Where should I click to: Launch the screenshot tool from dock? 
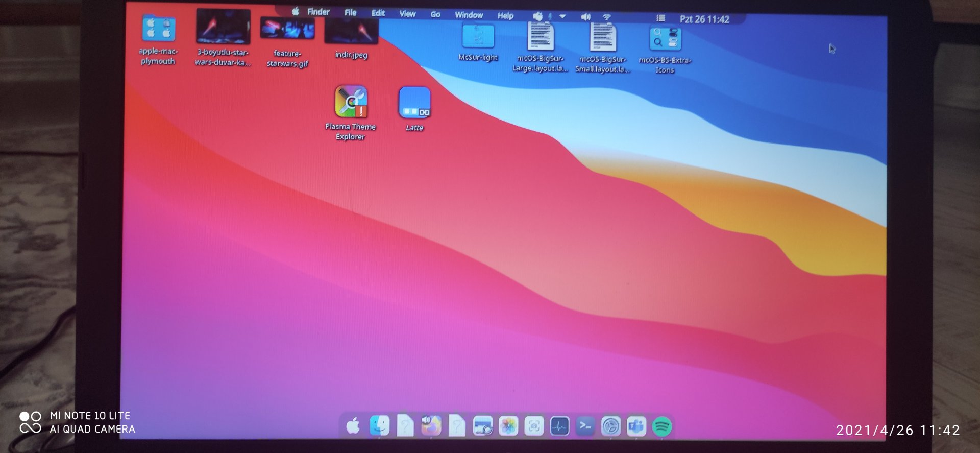coord(534,426)
